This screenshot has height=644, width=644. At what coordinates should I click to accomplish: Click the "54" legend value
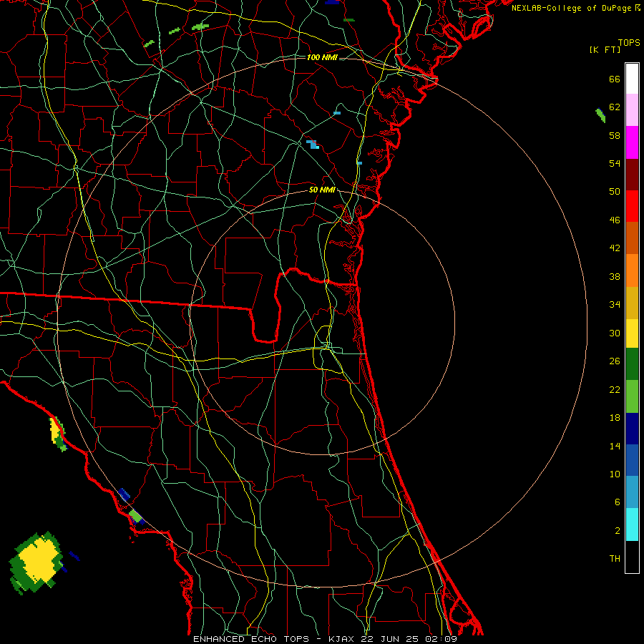click(x=615, y=163)
